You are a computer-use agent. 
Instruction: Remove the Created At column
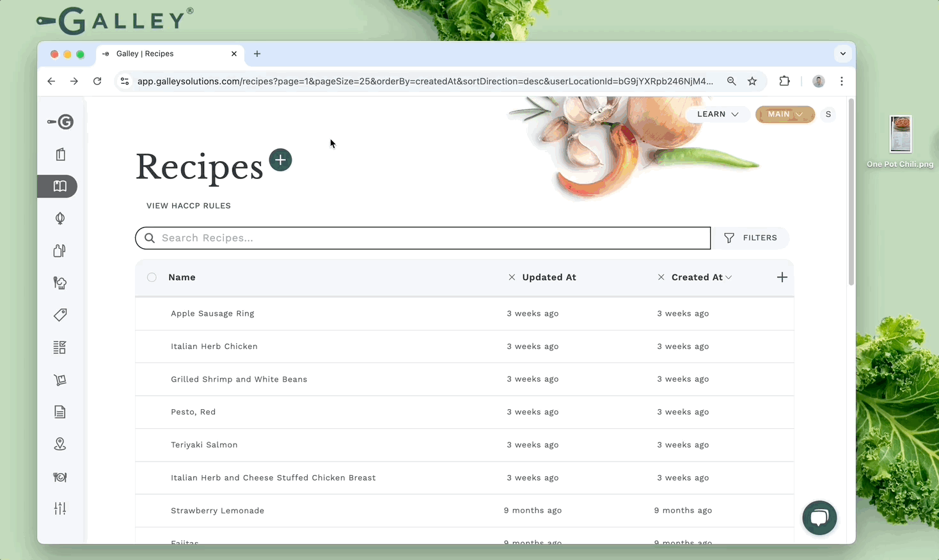(x=661, y=277)
